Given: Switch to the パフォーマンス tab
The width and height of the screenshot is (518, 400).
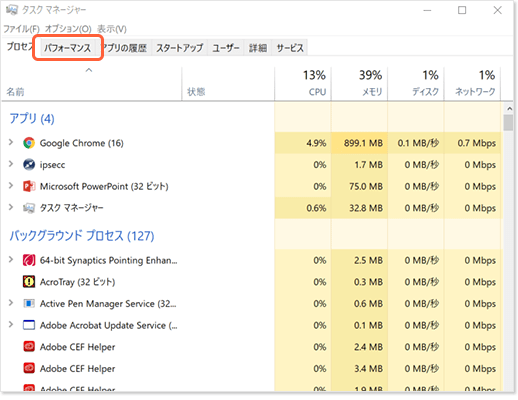Looking at the screenshot, I should [x=68, y=48].
